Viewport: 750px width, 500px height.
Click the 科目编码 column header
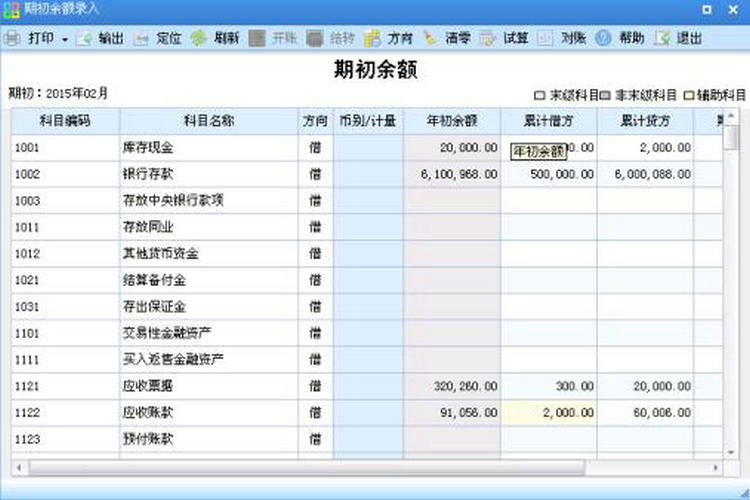pos(65,121)
